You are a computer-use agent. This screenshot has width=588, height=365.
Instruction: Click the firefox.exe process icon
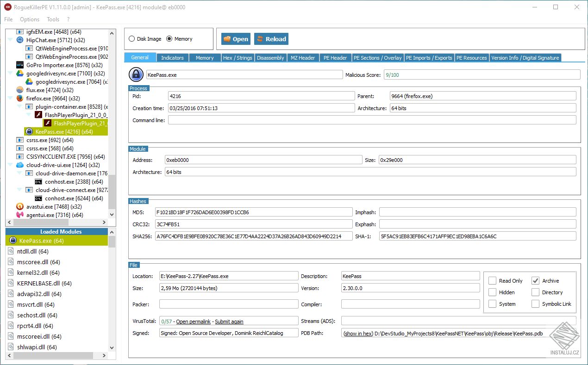(x=19, y=99)
